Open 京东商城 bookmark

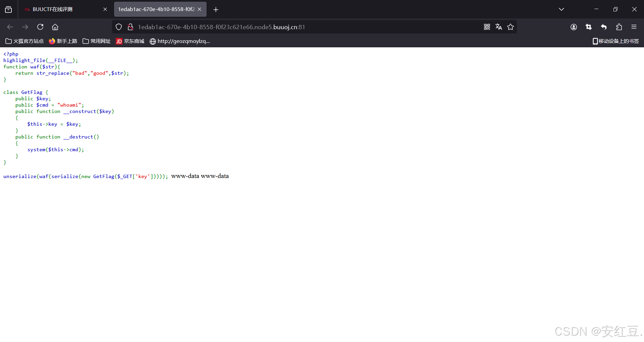point(130,41)
